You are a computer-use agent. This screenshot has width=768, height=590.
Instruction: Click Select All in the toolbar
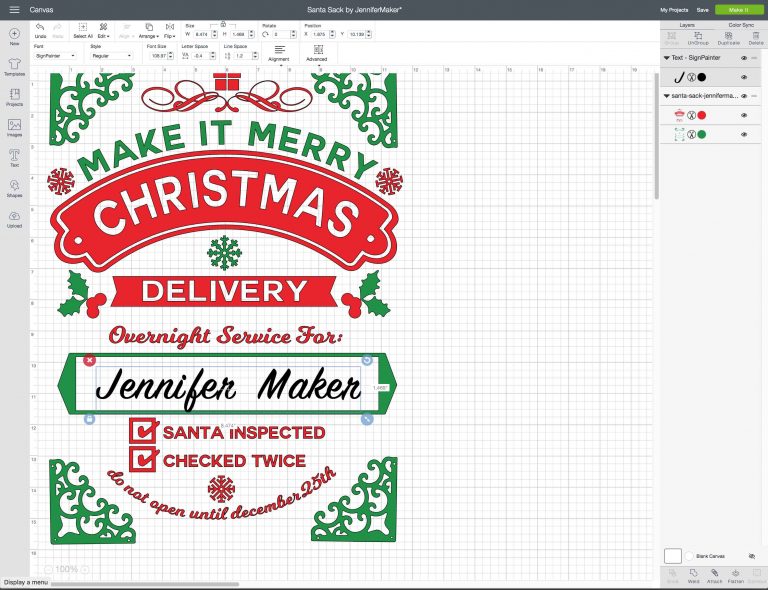click(83, 30)
